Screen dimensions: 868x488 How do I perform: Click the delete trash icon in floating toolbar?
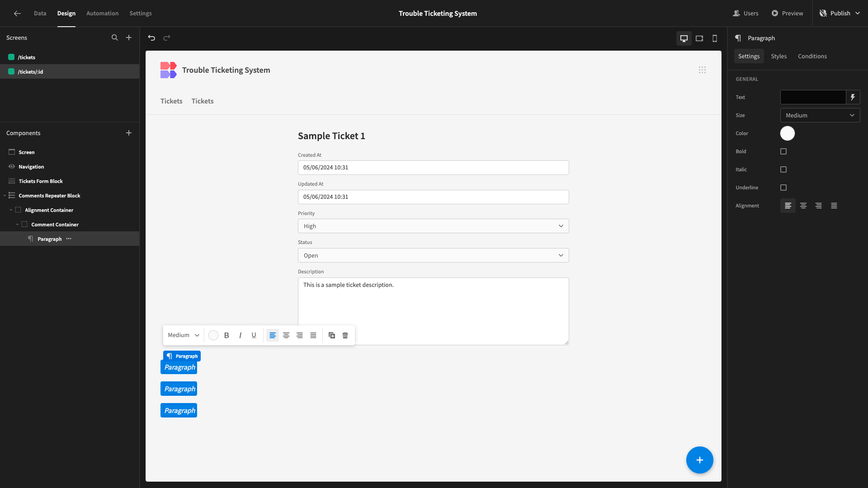(x=345, y=335)
